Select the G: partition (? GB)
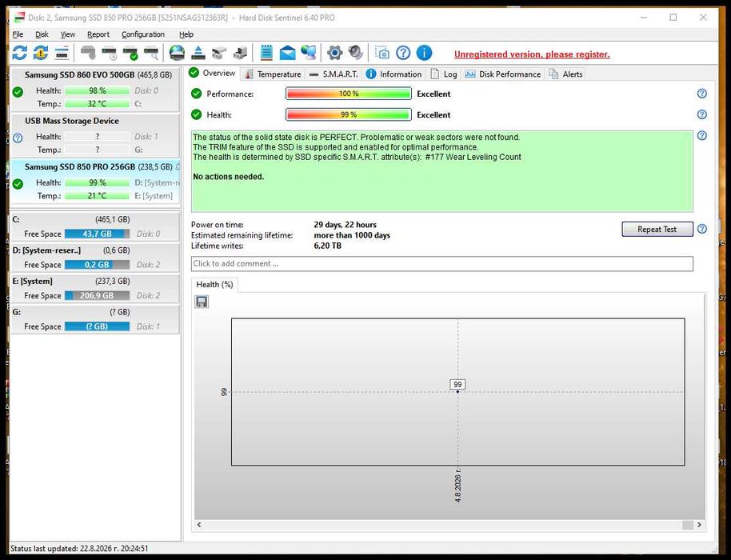731x560 pixels. [x=94, y=319]
